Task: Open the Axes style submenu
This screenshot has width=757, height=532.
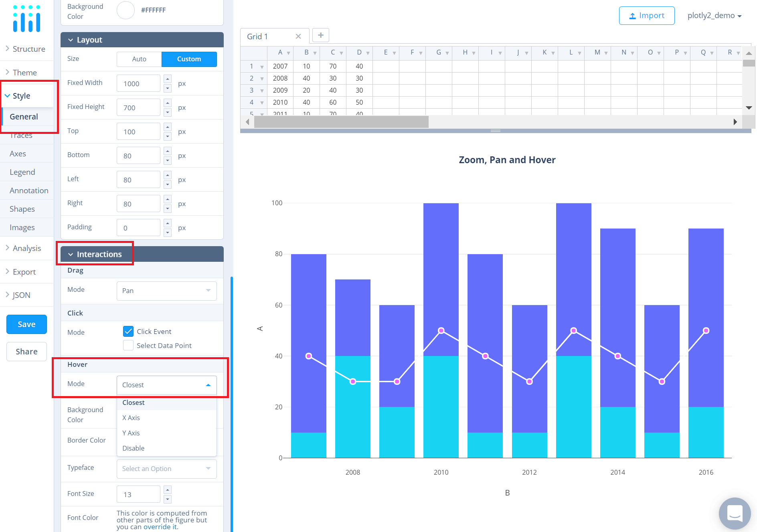Action: [27, 154]
